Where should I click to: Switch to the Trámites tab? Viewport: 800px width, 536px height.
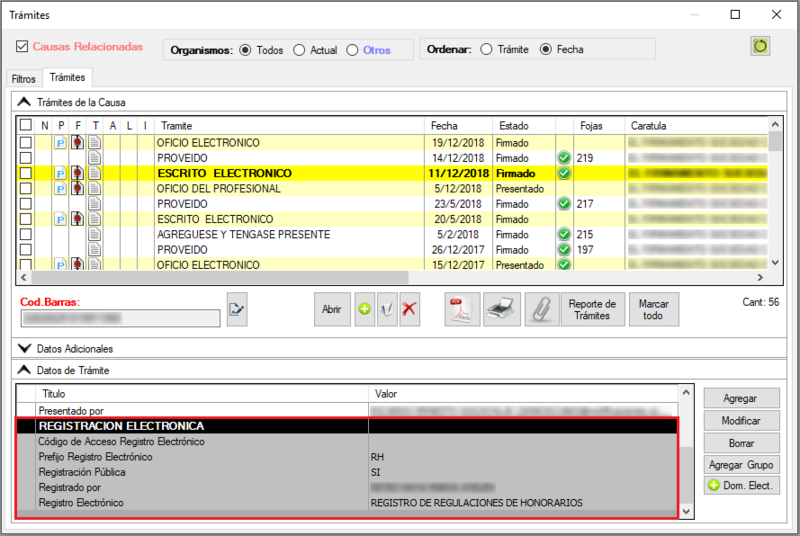(67, 77)
